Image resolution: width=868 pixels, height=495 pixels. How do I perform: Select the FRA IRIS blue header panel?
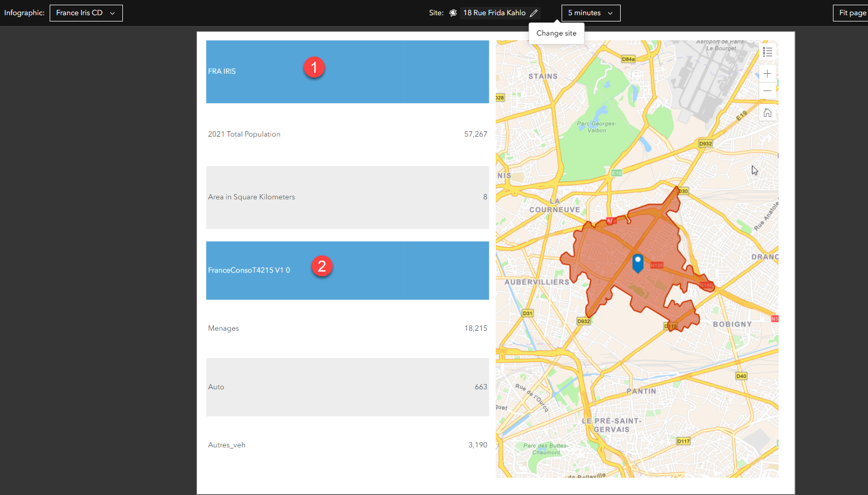click(x=347, y=72)
